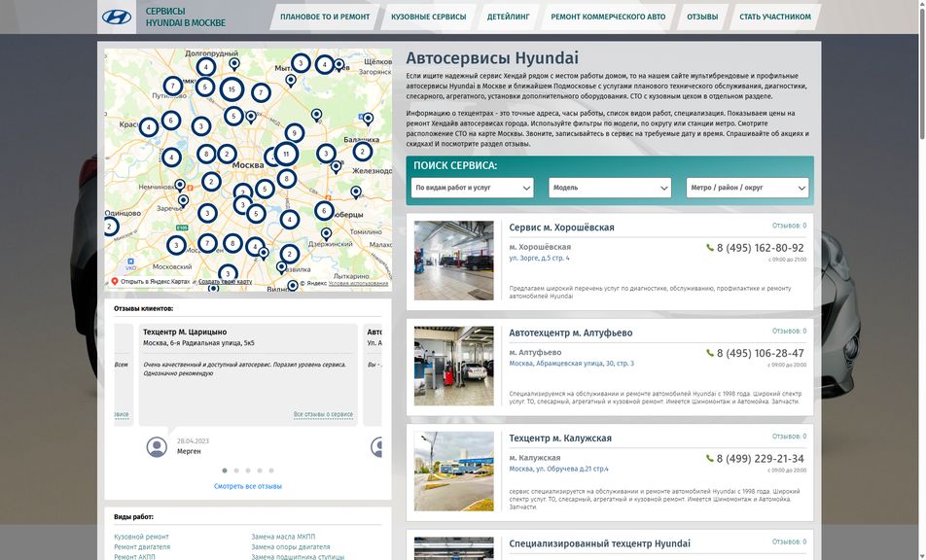Select the second review carousel dot

coord(236,471)
